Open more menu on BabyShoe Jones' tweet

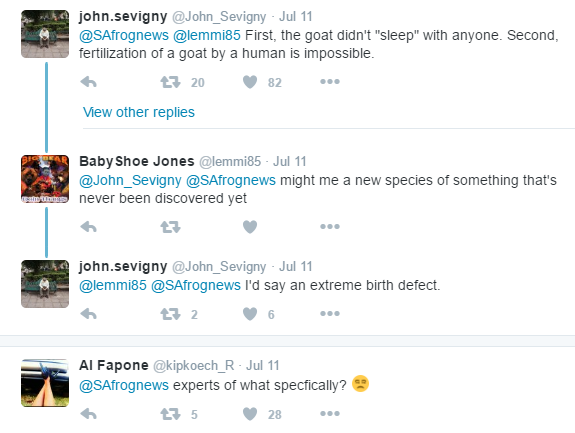tap(330, 227)
